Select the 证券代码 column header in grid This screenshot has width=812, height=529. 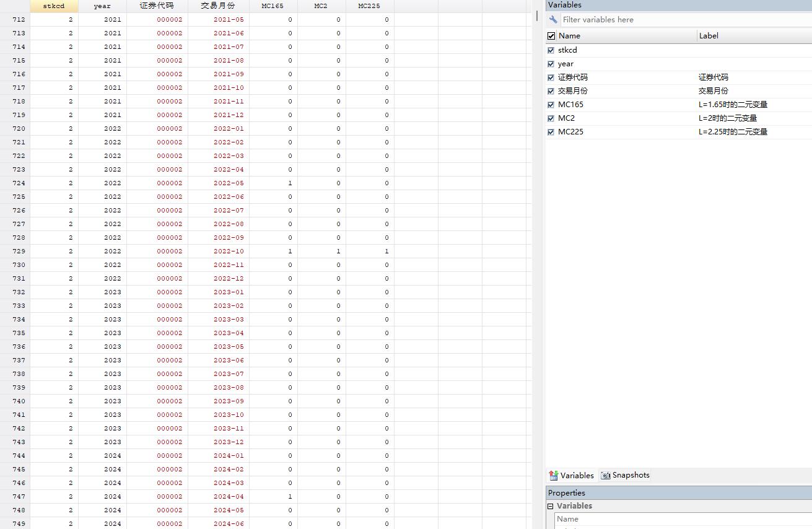(x=157, y=6)
